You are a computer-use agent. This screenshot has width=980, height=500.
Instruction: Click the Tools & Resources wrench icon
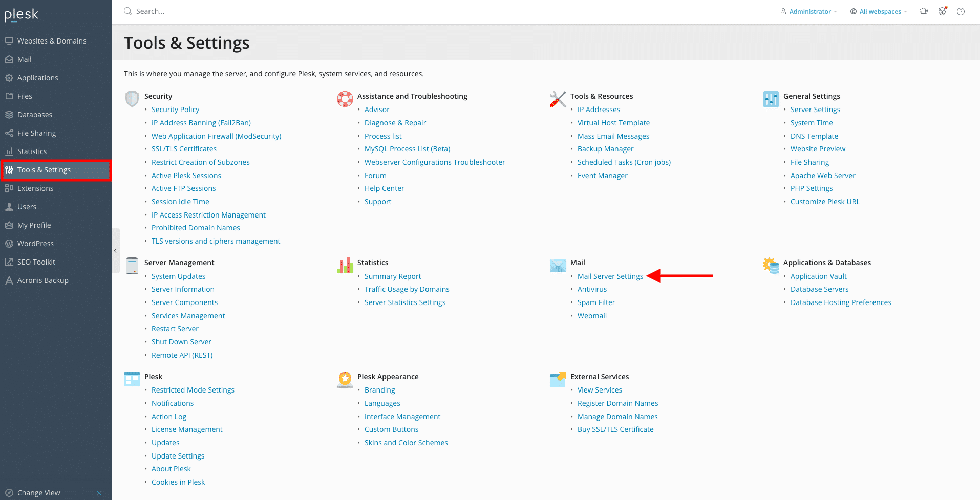click(558, 99)
